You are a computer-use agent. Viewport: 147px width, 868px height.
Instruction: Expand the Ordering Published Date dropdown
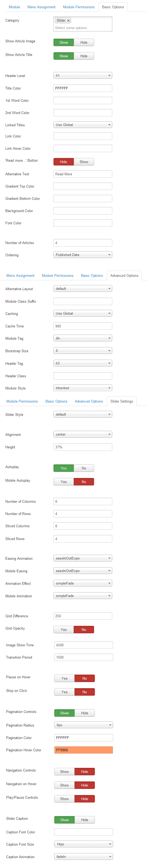pos(83,255)
